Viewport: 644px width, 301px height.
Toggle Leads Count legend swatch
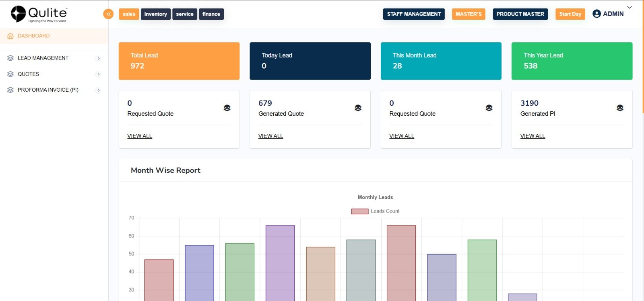tap(360, 211)
